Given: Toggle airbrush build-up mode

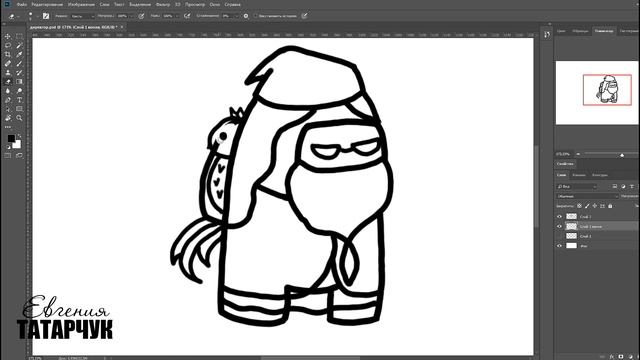Looking at the screenshot, I should (187, 16).
